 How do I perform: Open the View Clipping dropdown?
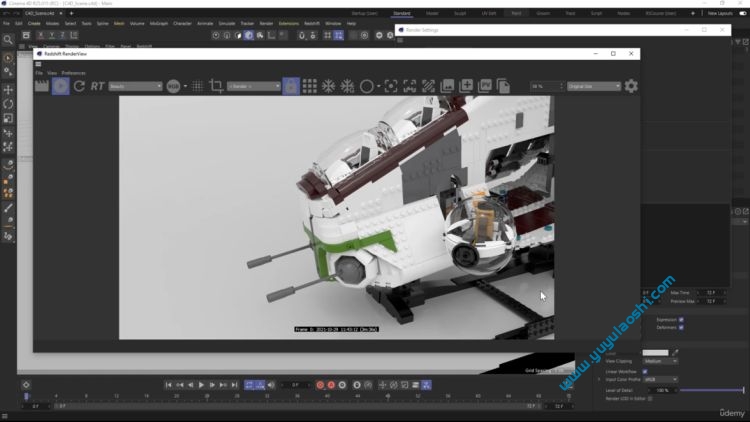(660, 361)
